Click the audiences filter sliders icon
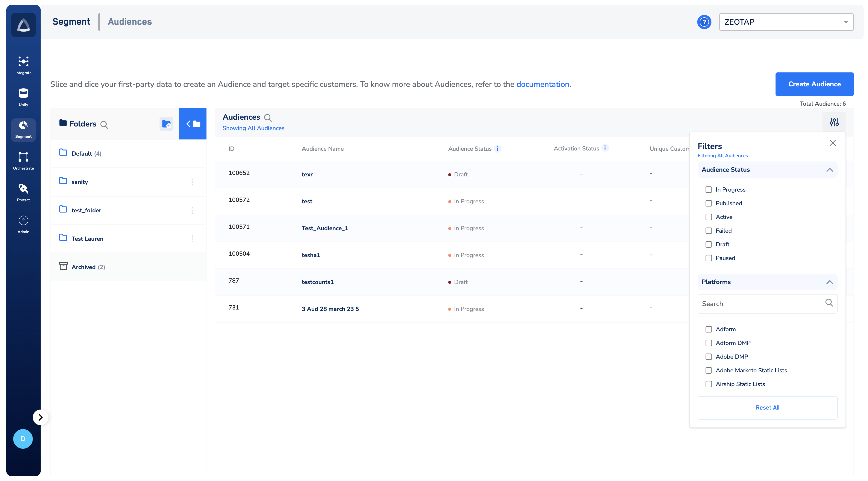Screen dimensions: 868x481 coord(834,122)
